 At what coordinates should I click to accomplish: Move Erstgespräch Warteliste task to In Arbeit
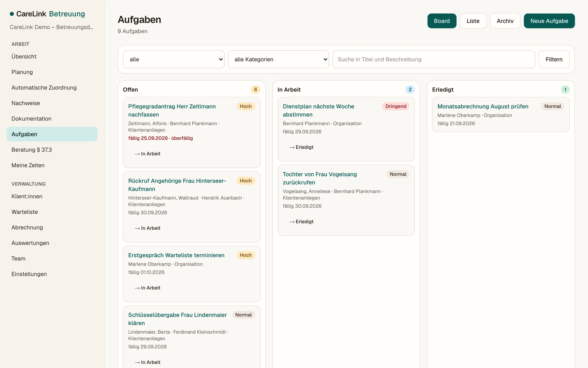click(x=148, y=288)
